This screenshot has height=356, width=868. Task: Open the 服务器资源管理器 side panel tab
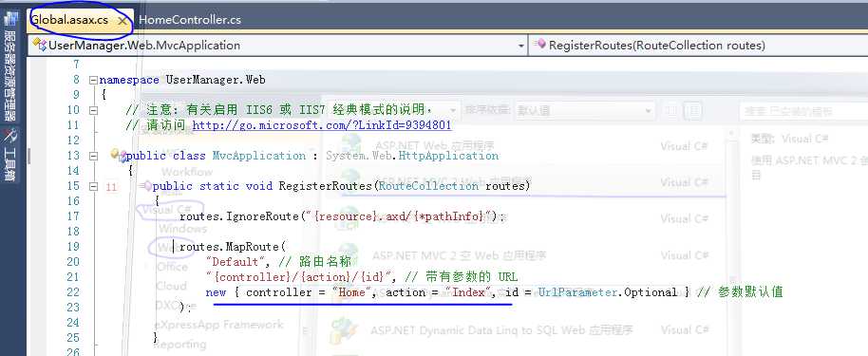tap(9, 75)
